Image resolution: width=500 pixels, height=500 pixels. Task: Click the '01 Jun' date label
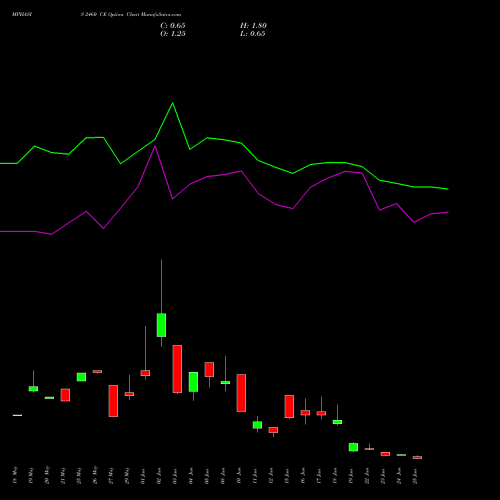coord(143,476)
